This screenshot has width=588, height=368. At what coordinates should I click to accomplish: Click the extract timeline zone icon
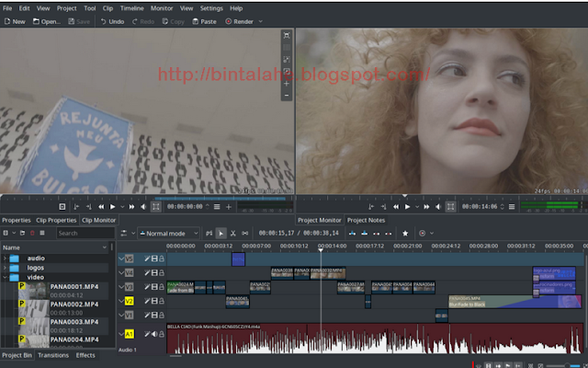[x=376, y=233]
